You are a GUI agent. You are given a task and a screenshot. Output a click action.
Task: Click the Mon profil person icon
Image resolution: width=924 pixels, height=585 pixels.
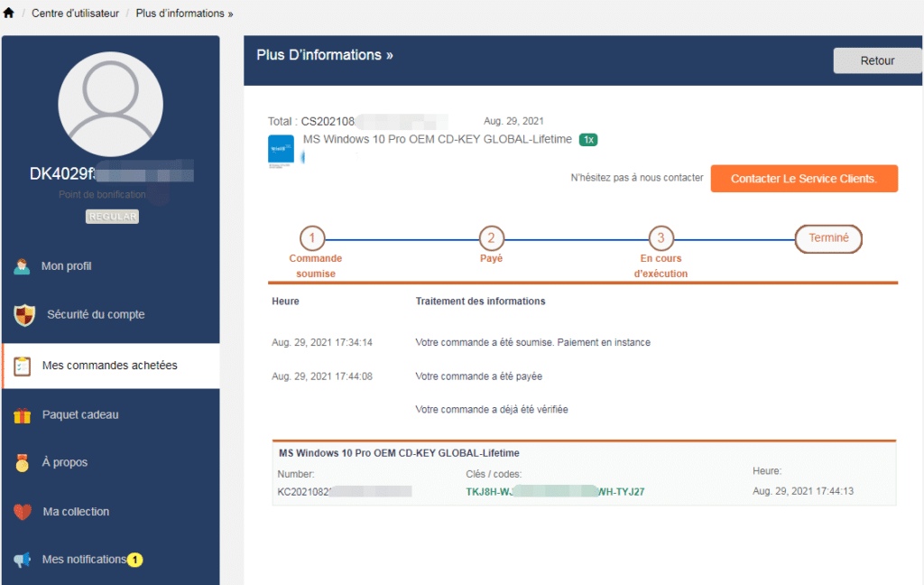pos(22,266)
